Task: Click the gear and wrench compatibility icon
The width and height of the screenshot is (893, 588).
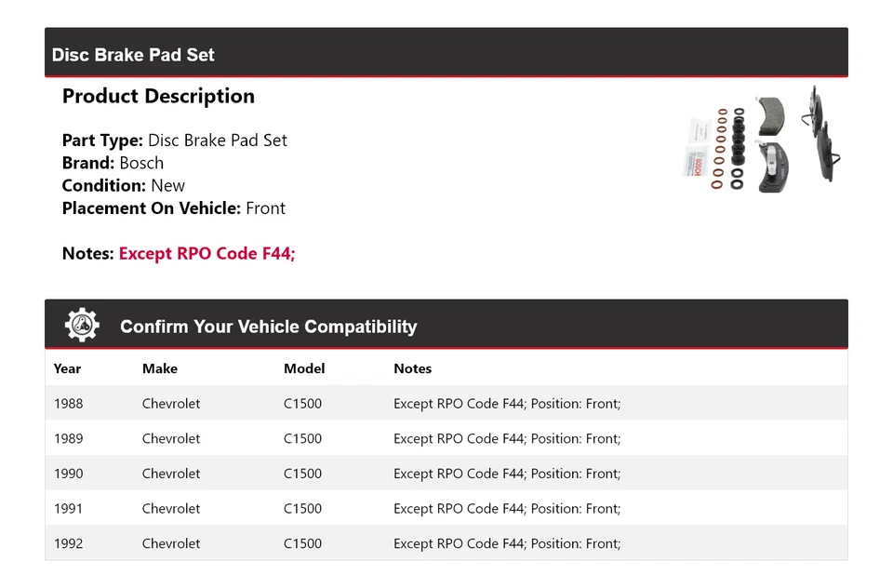Action: coord(82,325)
